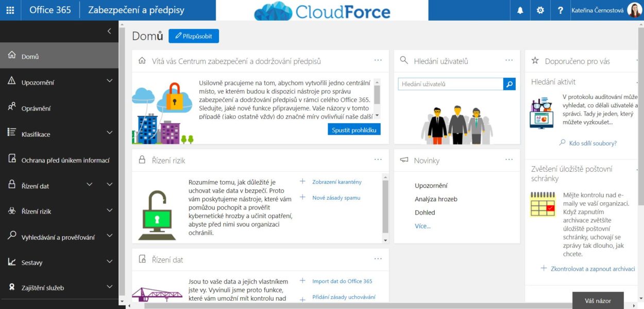This screenshot has height=309, width=644.
Task: Open Upozornění in the Novinky list
Action: 431,186
